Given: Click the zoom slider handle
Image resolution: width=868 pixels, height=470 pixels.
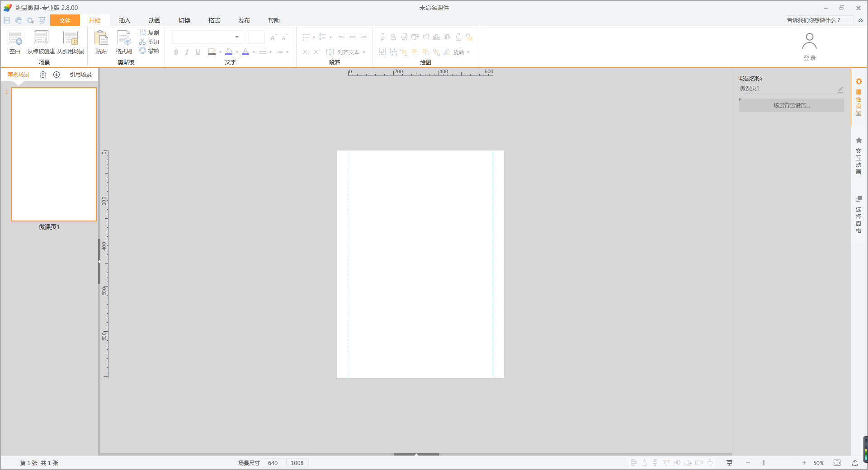Looking at the screenshot, I should point(764,463).
